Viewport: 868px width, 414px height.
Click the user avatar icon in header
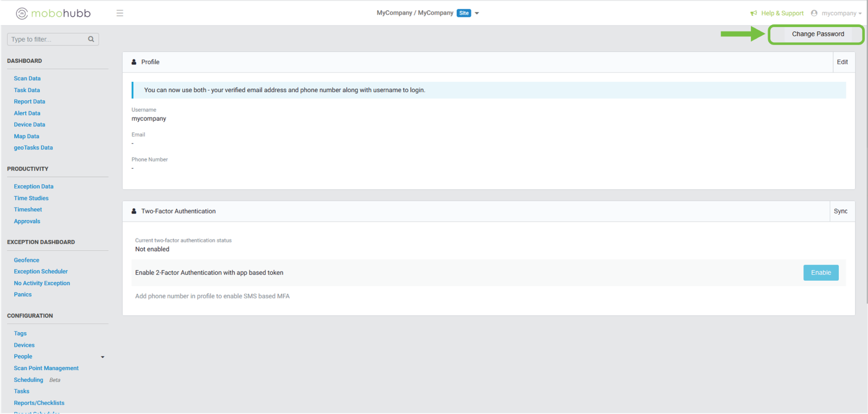(x=814, y=13)
